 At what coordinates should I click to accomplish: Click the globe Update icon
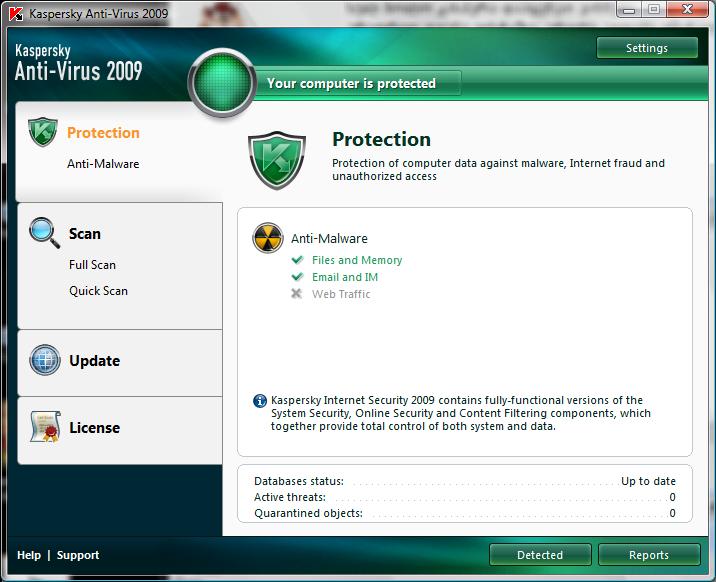(x=45, y=360)
